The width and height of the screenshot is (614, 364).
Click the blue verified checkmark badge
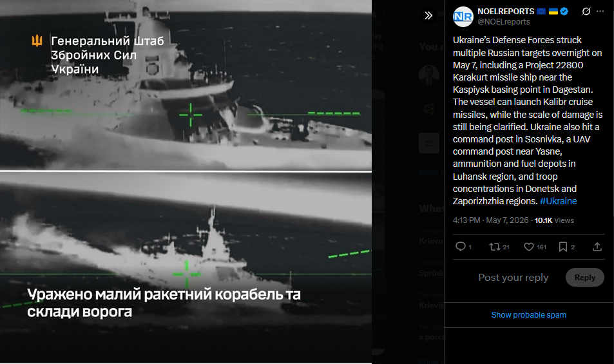point(564,12)
